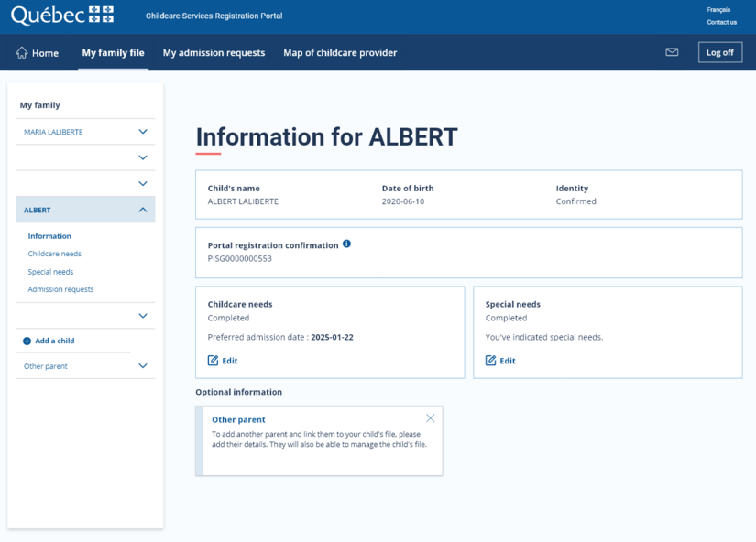
Task: Open My admission requests tab
Action: 214,53
